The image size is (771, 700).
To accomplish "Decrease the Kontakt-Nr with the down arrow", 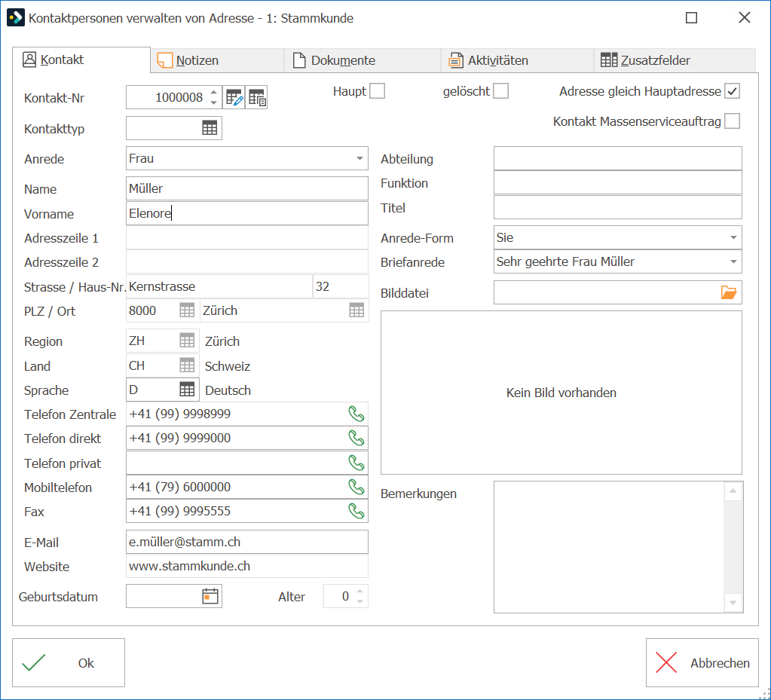I will tap(213, 102).
